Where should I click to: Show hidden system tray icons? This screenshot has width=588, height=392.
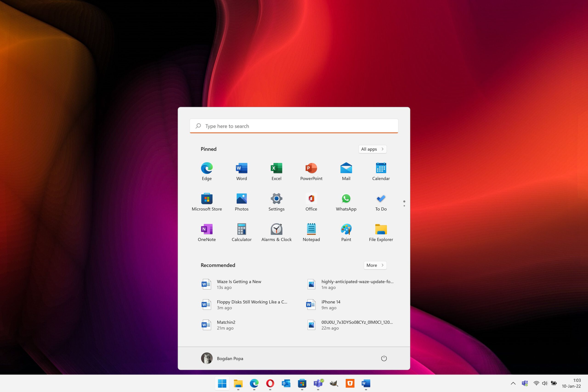point(513,383)
